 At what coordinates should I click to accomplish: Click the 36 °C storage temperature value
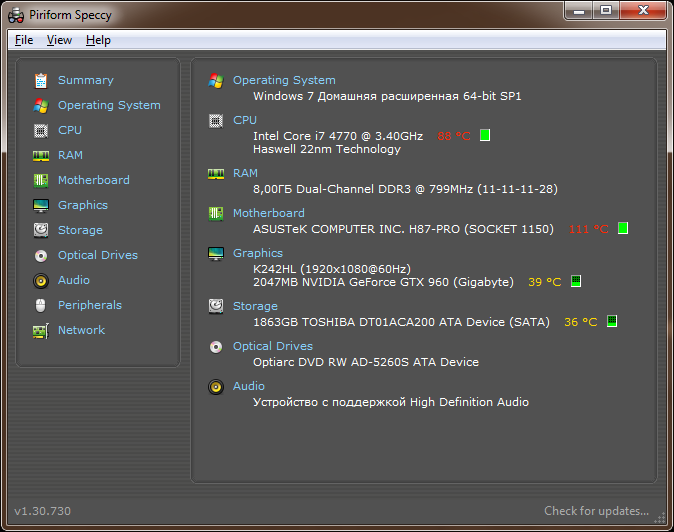click(581, 322)
